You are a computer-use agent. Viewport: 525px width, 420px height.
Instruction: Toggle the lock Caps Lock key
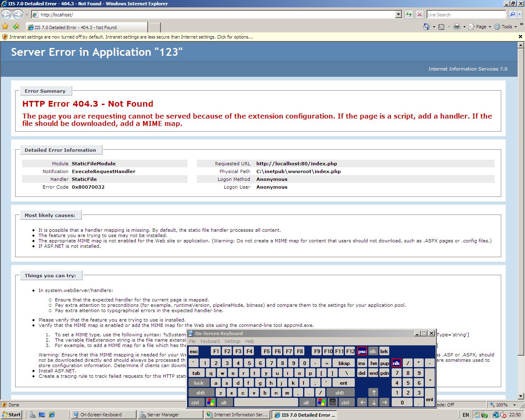(199, 383)
